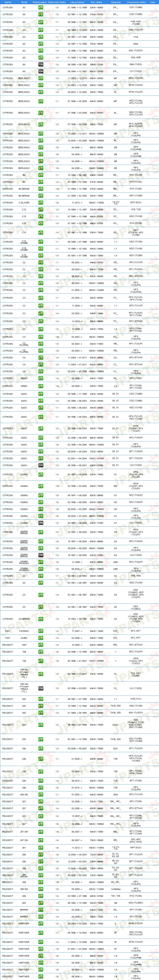Click the Nadwozie column header
The image size is (159, 980).
(x=116, y=2)
